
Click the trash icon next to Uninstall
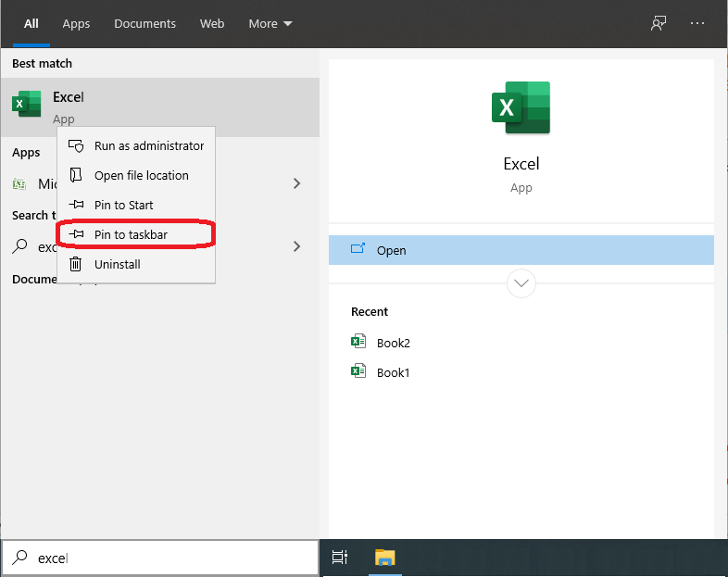75,264
